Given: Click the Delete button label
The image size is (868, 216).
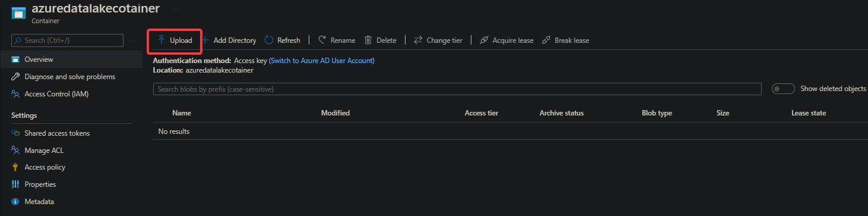Looking at the screenshot, I should [387, 40].
